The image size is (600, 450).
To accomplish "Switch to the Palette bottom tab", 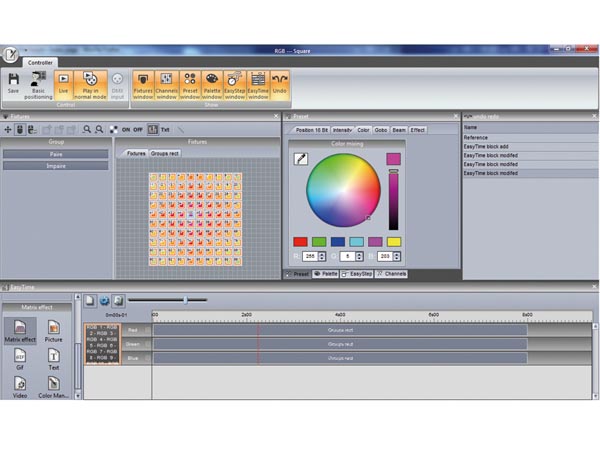I will click(x=326, y=274).
